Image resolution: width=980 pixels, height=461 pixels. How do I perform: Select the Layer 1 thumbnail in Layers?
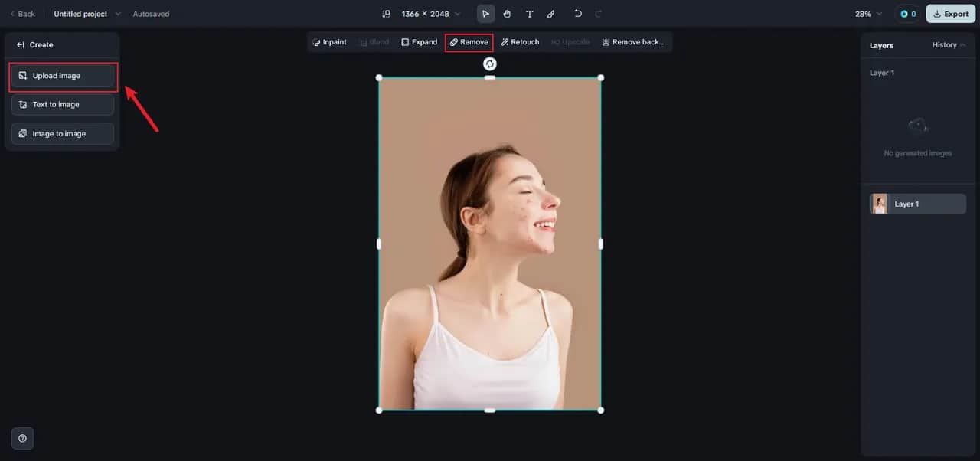coord(880,204)
